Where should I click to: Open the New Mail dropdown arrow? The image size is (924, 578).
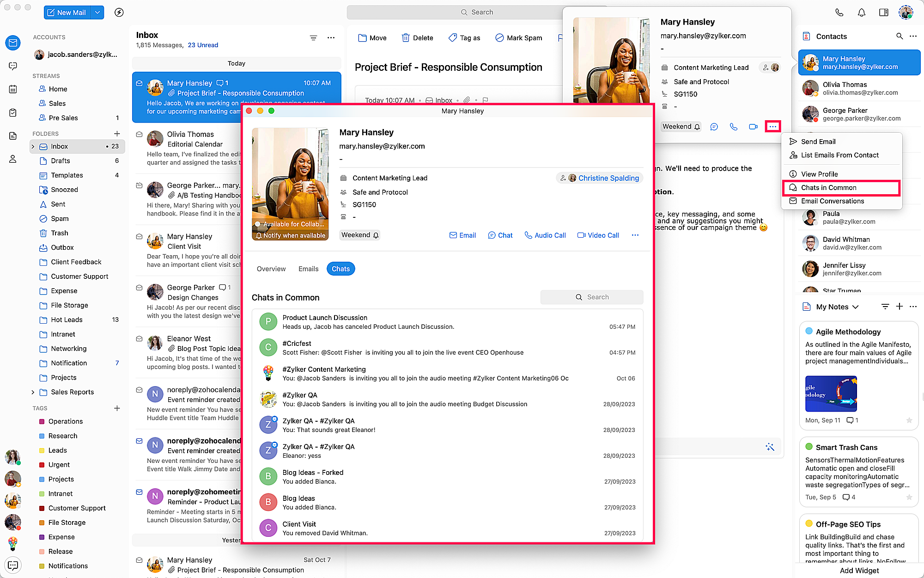point(97,12)
